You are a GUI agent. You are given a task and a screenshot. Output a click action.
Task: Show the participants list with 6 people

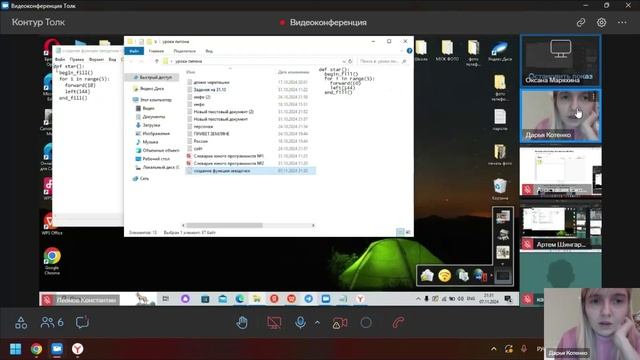(x=52, y=322)
